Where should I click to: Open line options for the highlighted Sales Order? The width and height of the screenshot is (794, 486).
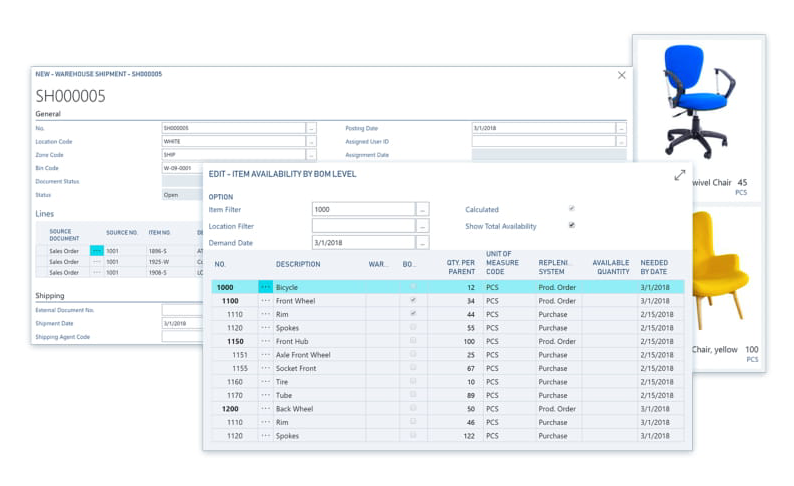point(97,249)
